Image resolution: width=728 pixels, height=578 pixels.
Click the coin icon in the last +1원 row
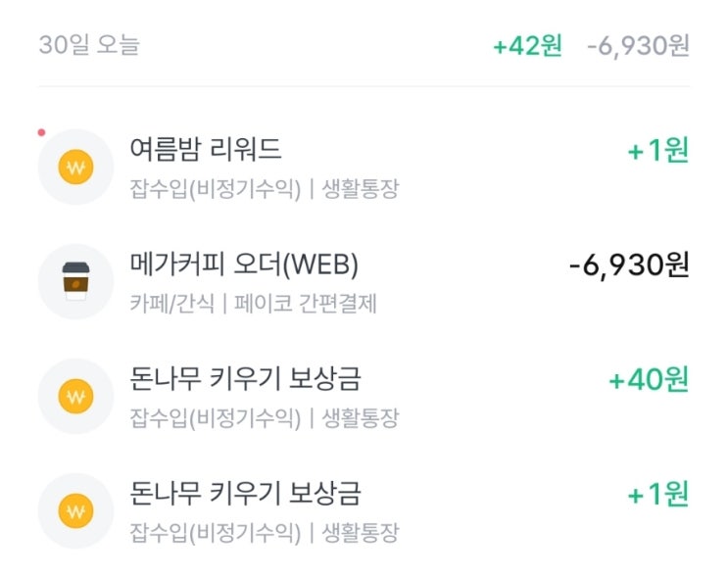click(75, 510)
